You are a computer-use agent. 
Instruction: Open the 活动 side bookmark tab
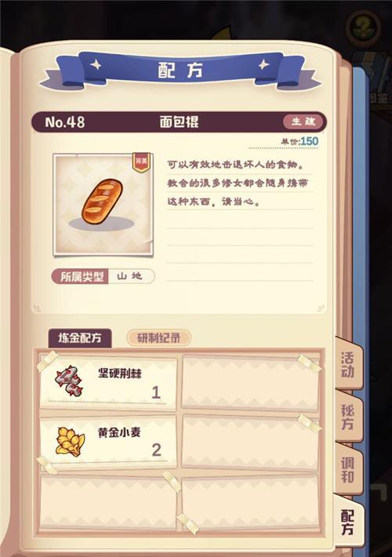[348, 364]
